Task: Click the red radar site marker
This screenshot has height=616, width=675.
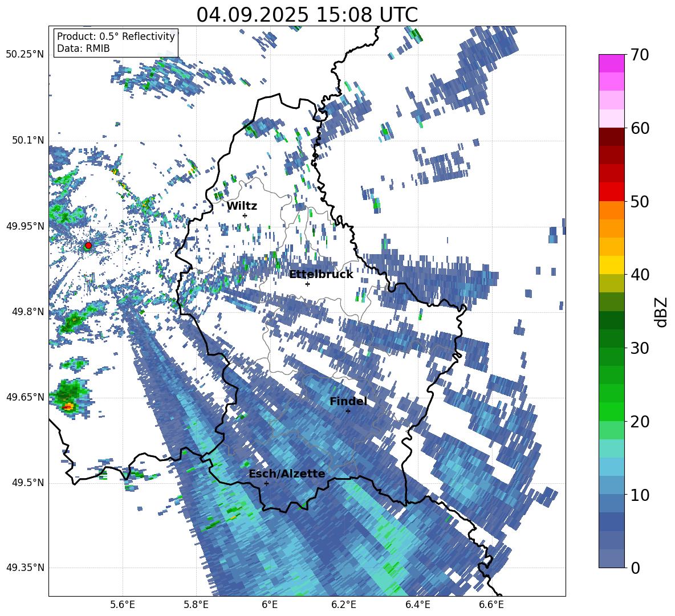Action: 88,246
